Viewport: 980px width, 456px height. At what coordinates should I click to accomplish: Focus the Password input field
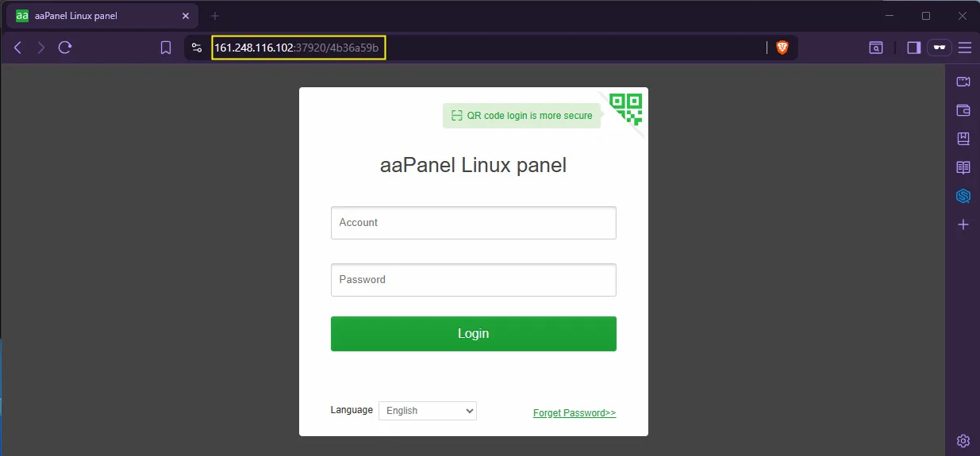click(x=474, y=280)
